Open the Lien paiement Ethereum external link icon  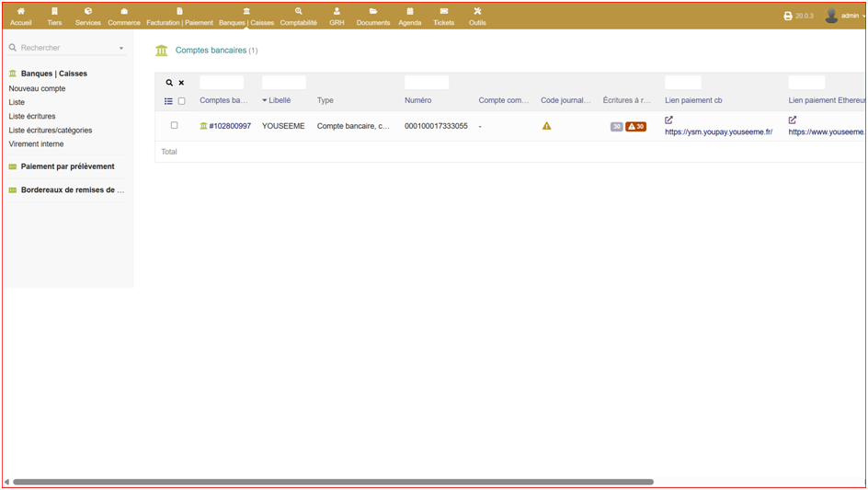point(793,120)
